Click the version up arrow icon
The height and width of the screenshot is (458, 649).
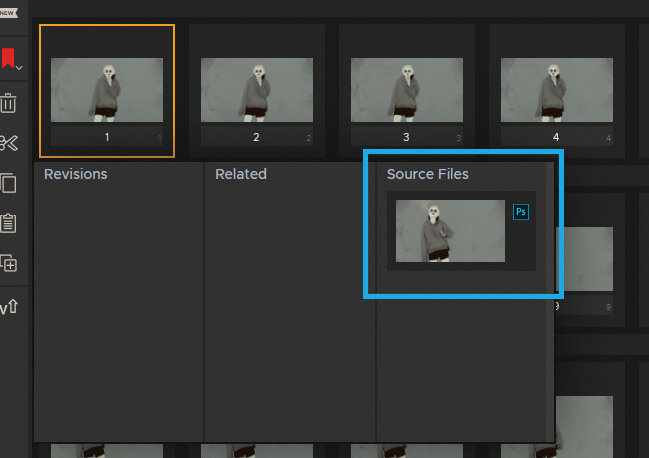coord(9,307)
